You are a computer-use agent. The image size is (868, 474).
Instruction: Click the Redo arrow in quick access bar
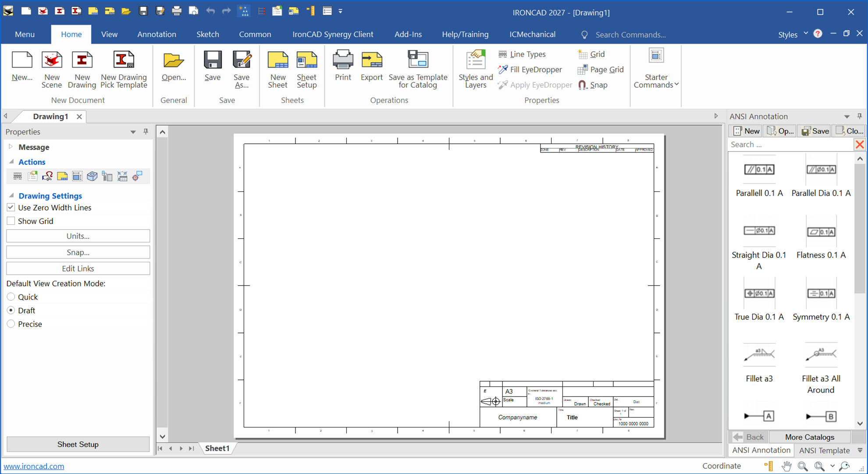click(x=227, y=11)
